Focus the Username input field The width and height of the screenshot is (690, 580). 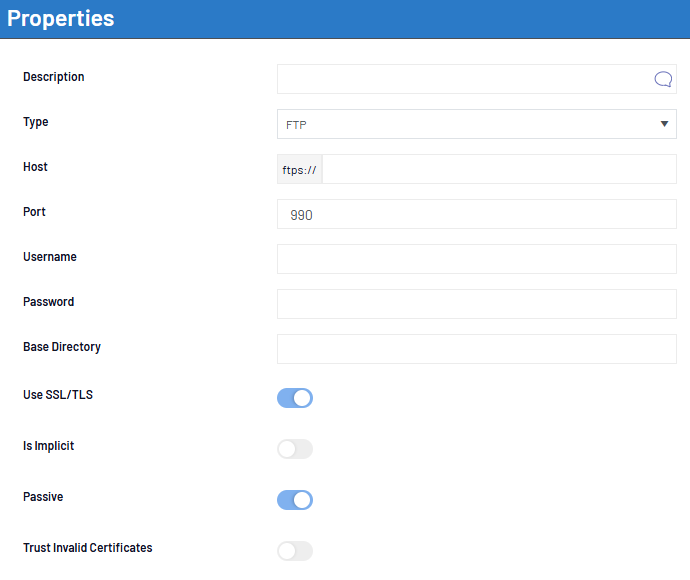click(x=476, y=259)
